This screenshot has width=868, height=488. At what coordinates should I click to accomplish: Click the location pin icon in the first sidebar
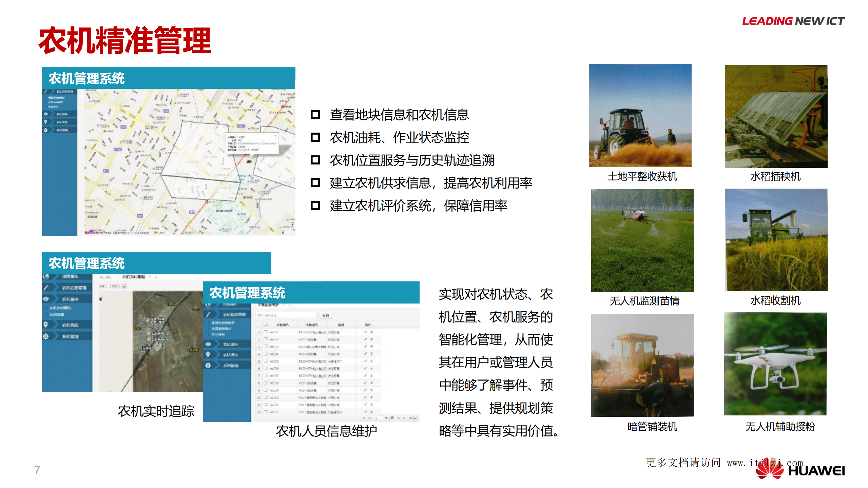[x=46, y=121]
